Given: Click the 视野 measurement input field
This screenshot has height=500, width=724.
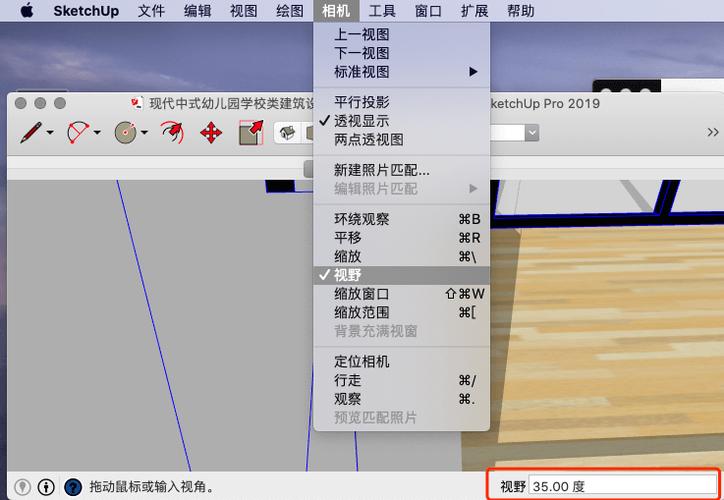Looking at the screenshot, I should (622, 486).
